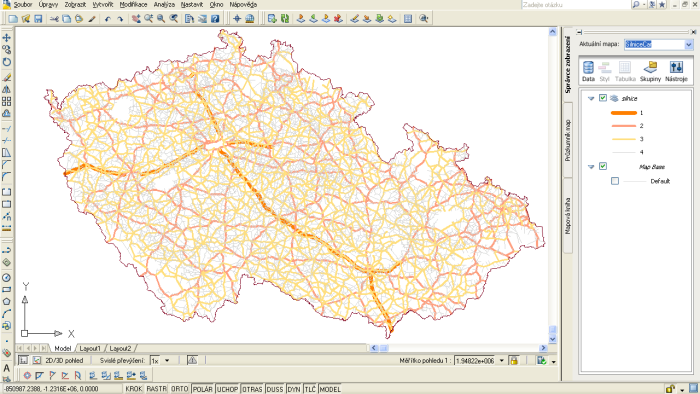Viewport: 700px width, 394px height.
Task: Select the text A tool
Action: tap(6, 368)
